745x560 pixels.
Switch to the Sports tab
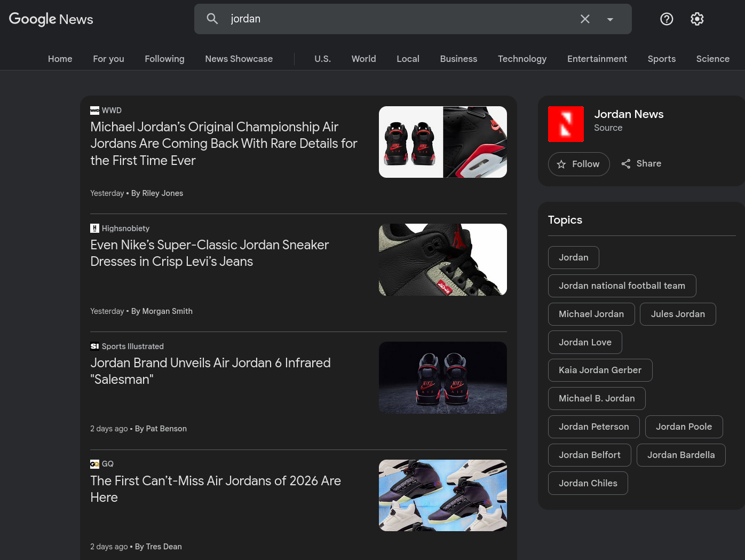click(661, 59)
